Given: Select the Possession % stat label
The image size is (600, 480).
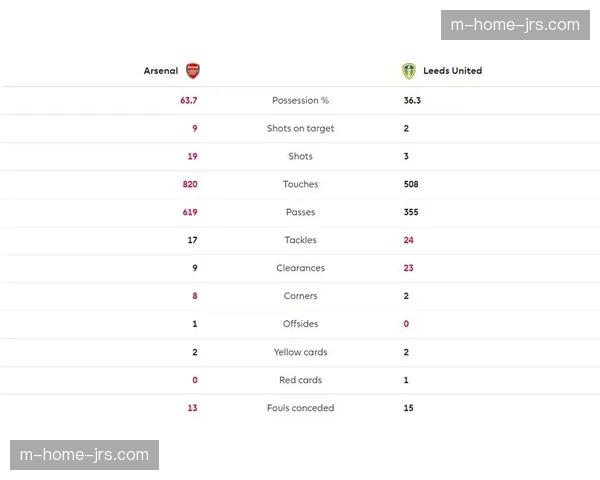Looking at the screenshot, I should click(300, 101).
